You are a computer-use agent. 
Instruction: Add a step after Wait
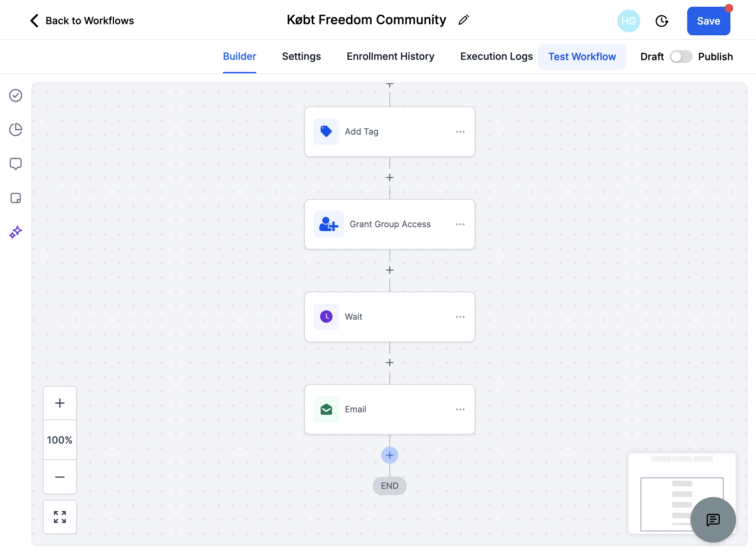tap(390, 362)
